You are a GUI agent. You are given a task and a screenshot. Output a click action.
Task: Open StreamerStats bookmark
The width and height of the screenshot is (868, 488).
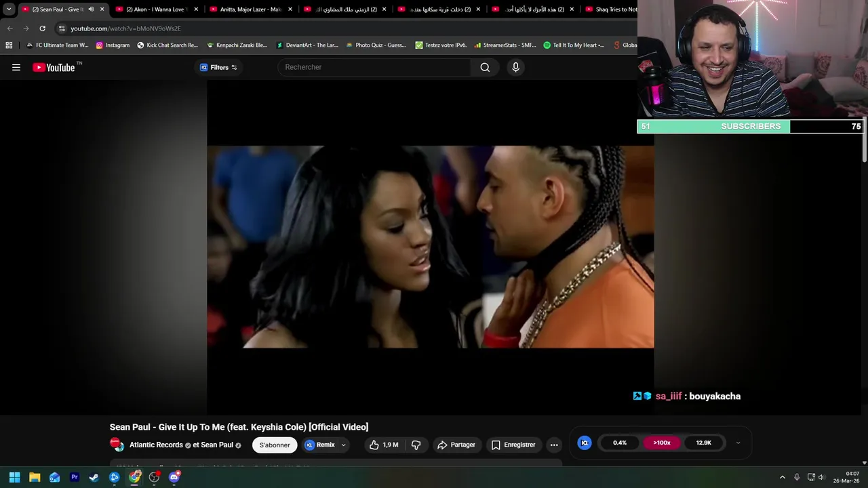[505, 45]
